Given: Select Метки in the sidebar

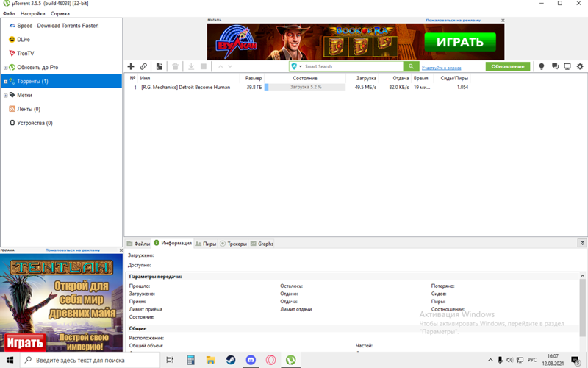Looking at the screenshot, I should click(24, 95).
